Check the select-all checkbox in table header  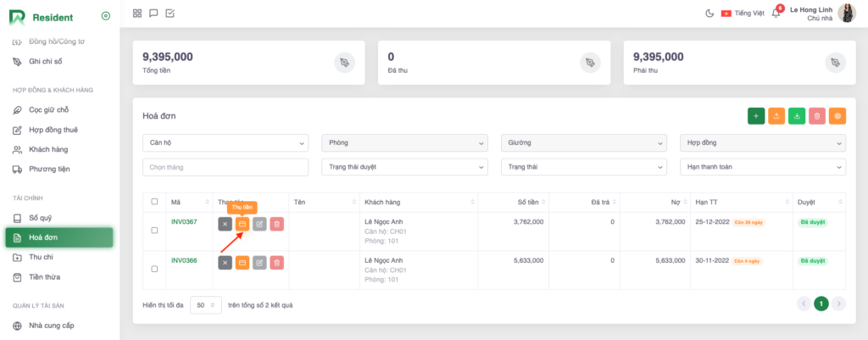tap(154, 202)
